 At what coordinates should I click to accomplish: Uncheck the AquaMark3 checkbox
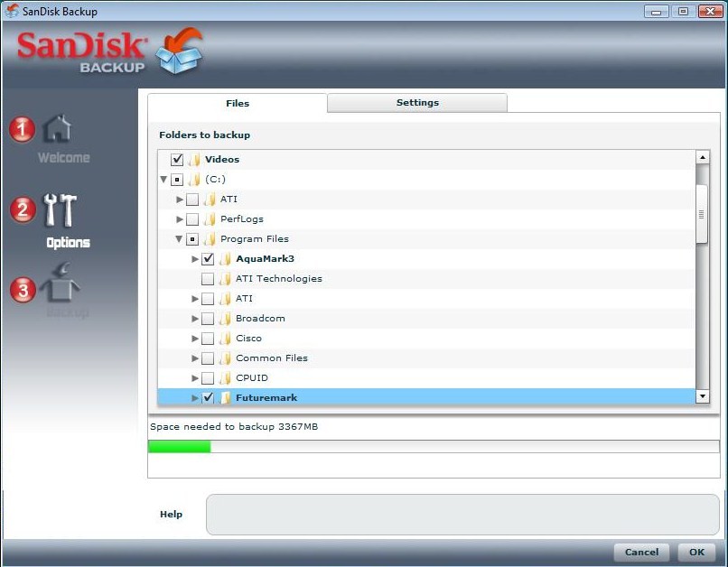(x=208, y=259)
